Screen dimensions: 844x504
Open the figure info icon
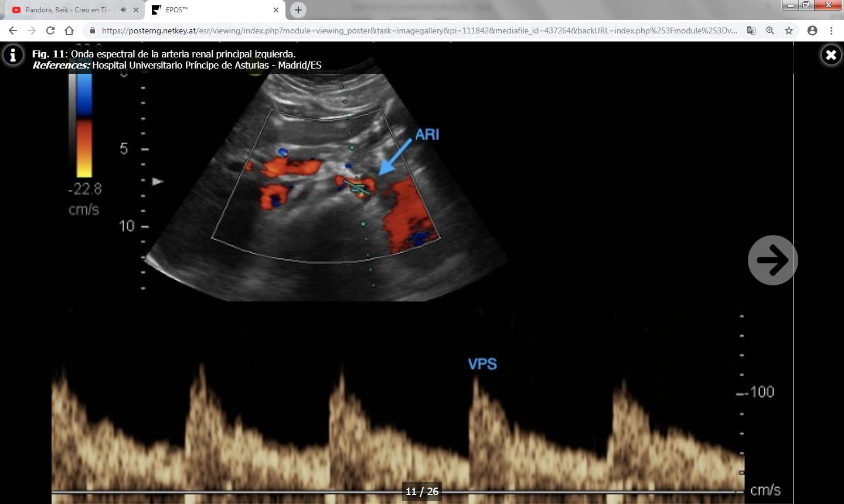click(13, 55)
